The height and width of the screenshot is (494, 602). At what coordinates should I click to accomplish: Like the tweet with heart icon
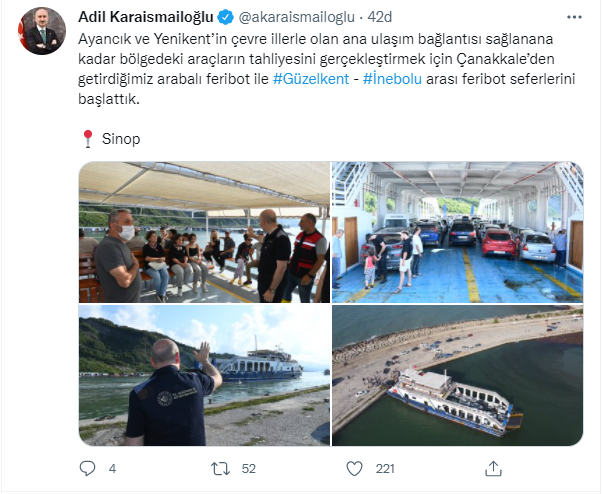[354, 468]
